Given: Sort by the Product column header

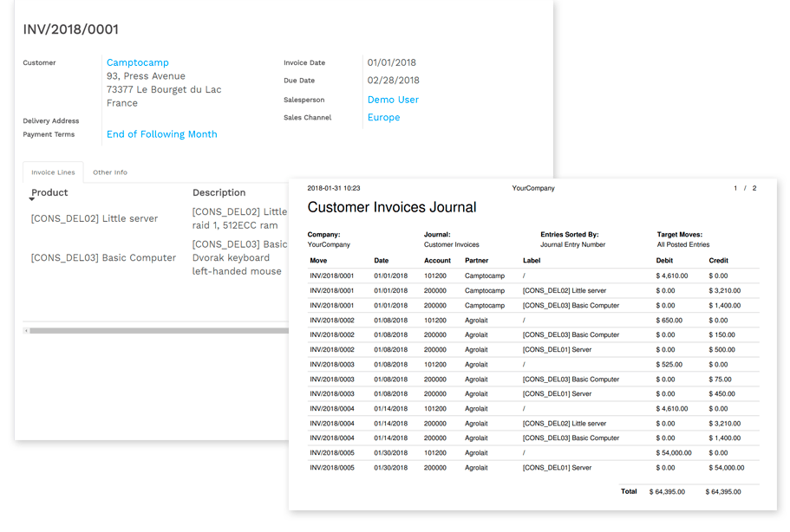Looking at the screenshot, I should [49, 192].
